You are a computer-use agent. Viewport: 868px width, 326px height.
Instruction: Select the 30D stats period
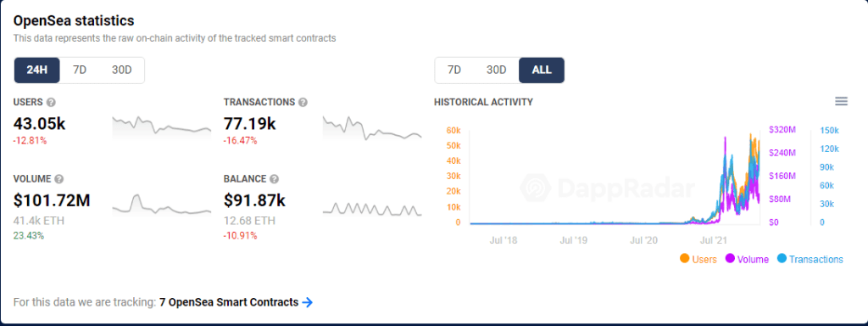121,70
